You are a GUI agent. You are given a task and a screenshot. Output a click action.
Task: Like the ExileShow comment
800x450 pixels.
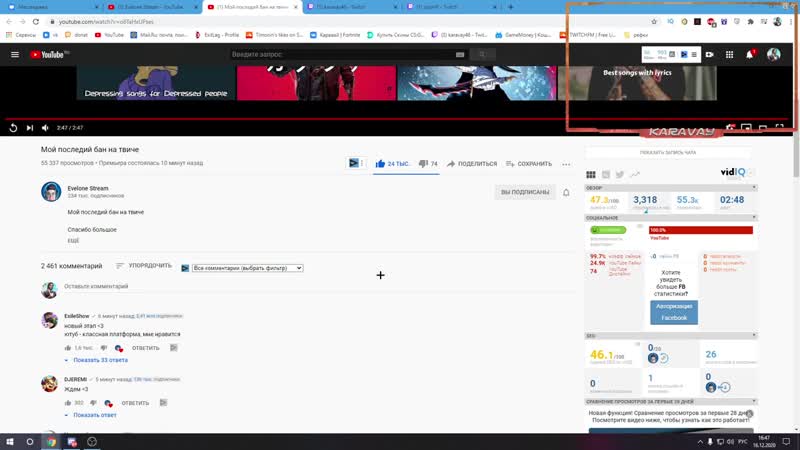point(68,348)
